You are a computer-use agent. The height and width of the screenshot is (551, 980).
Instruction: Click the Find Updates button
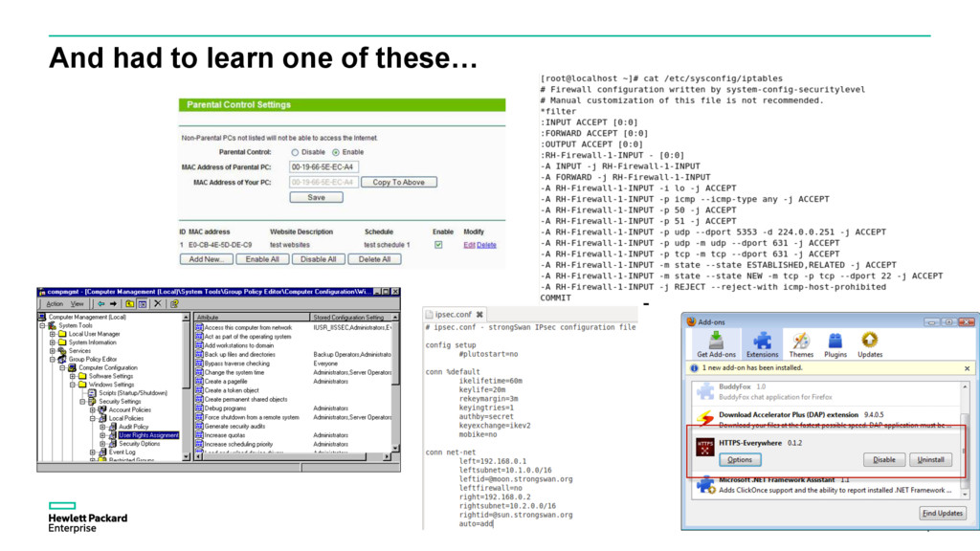coord(943,513)
